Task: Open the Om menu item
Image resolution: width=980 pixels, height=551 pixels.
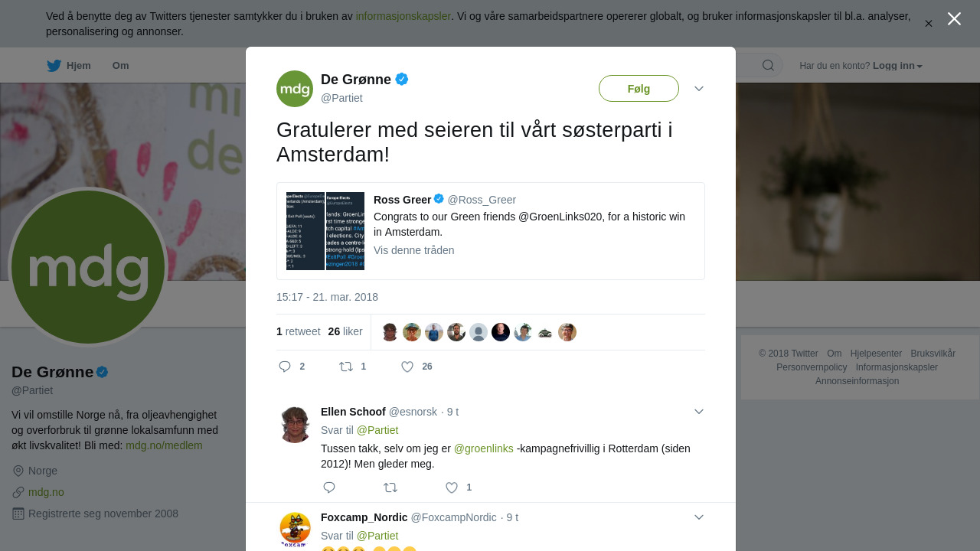Action: [x=120, y=66]
